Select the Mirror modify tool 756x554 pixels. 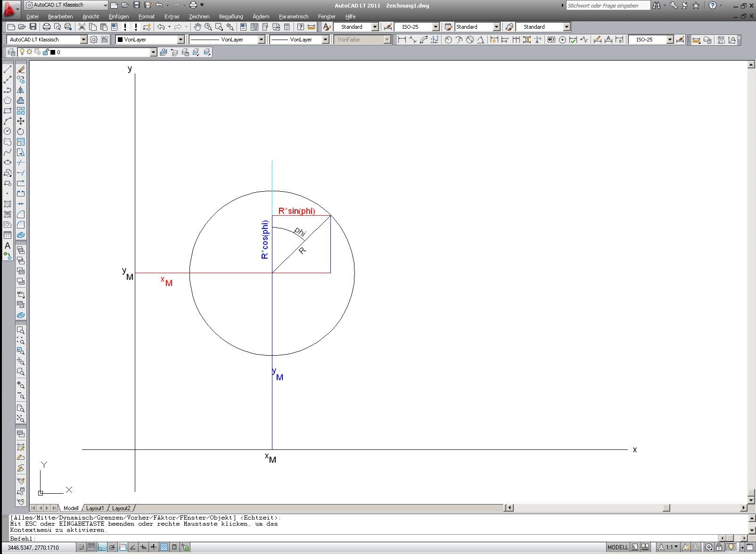[x=21, y=90]
